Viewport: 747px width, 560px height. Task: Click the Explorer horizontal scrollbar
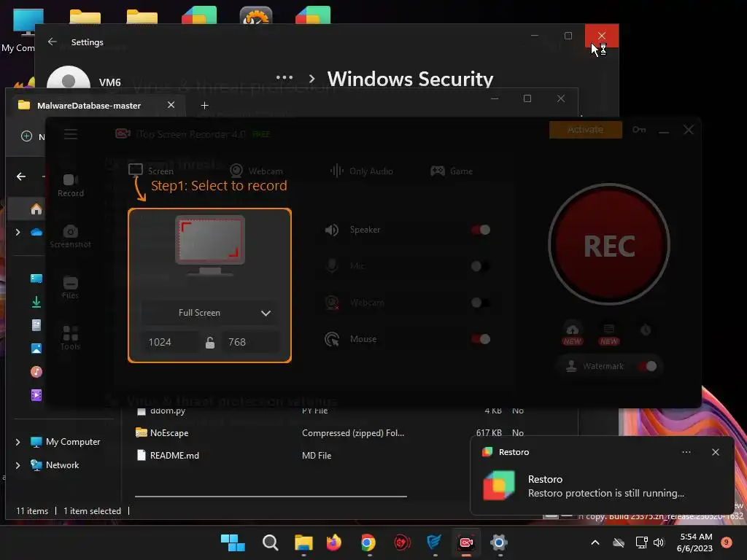click(x=271, y=496)
